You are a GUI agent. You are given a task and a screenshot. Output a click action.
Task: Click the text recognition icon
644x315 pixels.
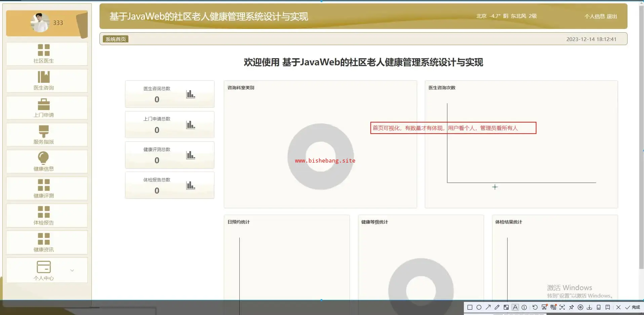(562, 307)
